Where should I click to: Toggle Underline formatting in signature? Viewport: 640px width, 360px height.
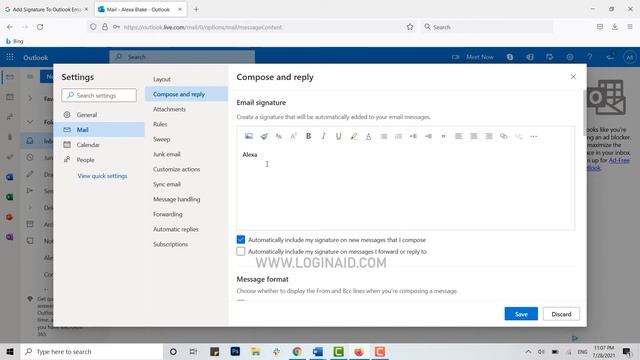coord(338,136)
